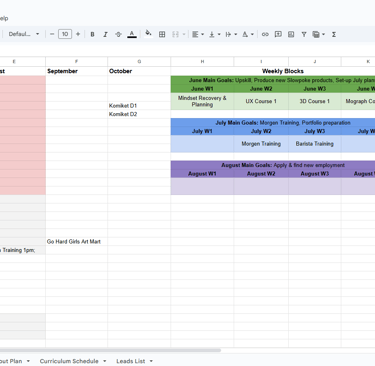Screen dimensions: 375x366
Task: Select Go Hard Girls Art Mart cell
Action: (76, 241)
